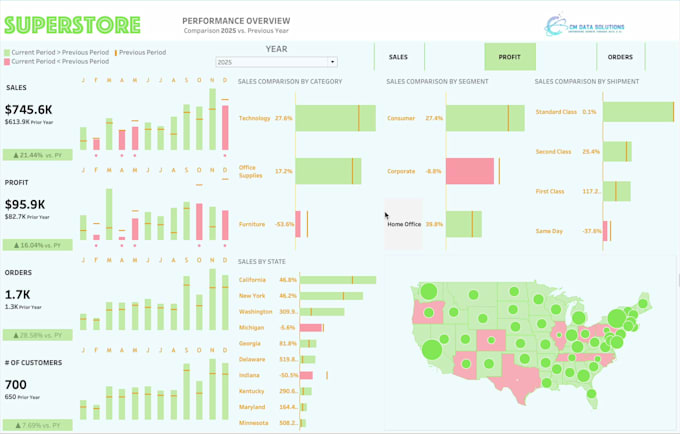
Task: Select Indiana in Sales by State
Action: (249, 375)
